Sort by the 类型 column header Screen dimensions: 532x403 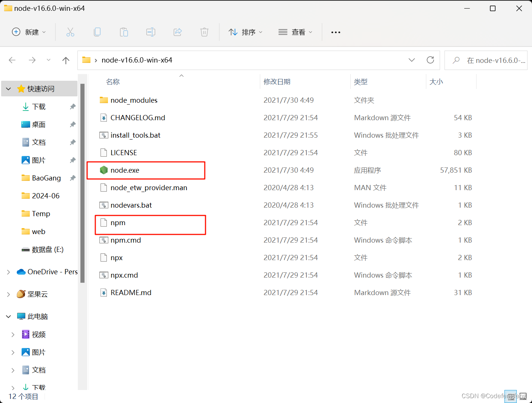[361, 82]
